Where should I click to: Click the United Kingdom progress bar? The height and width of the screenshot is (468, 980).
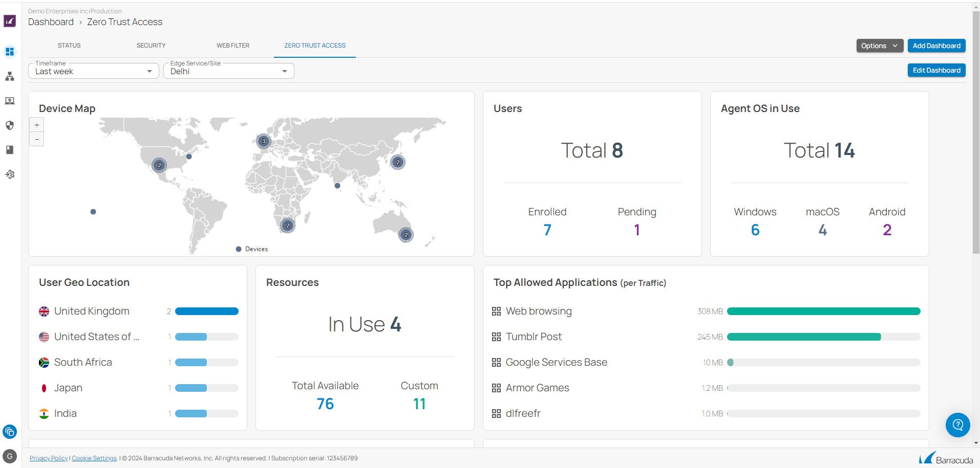207,311
